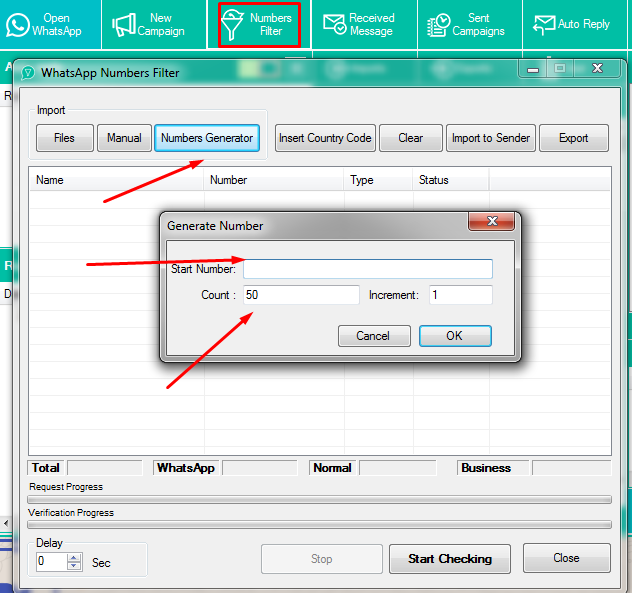Click the Open WhatsApp icon
The image size is (632, 593).
(19, 25)
